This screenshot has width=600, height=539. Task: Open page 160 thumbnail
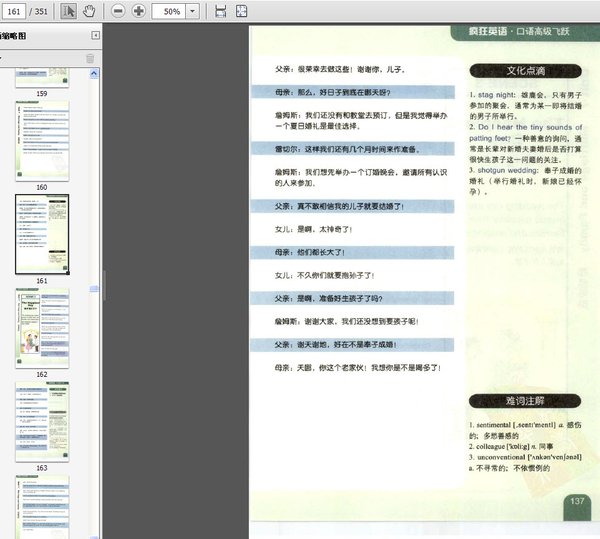(x=42, y=139)
